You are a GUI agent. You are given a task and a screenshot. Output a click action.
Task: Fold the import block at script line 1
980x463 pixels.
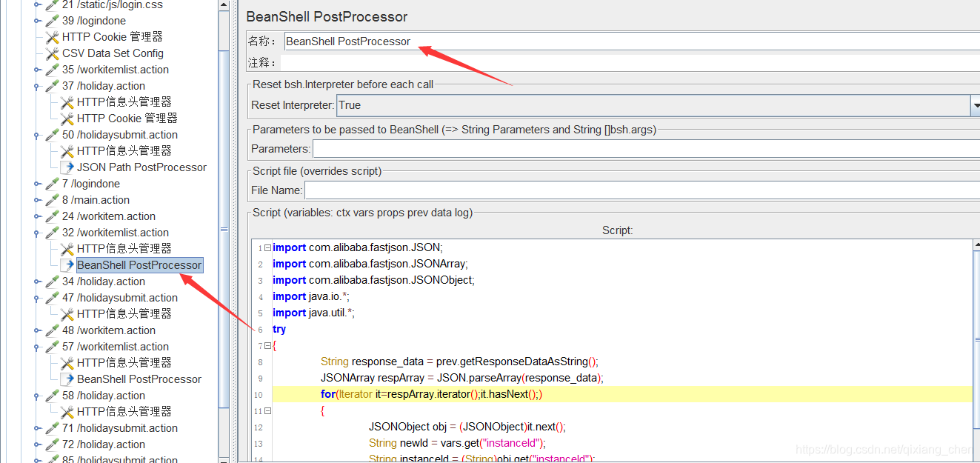[x=267, y=248]
